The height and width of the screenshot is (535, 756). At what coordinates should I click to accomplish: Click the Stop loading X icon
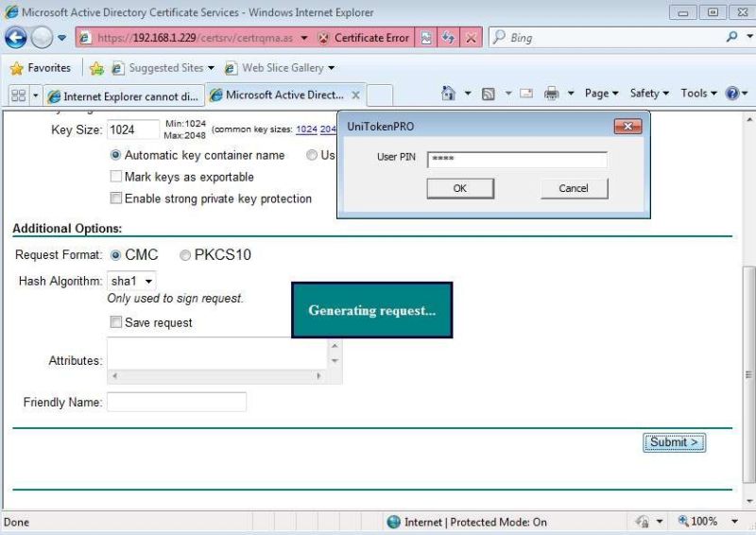[x=471, y=38]
